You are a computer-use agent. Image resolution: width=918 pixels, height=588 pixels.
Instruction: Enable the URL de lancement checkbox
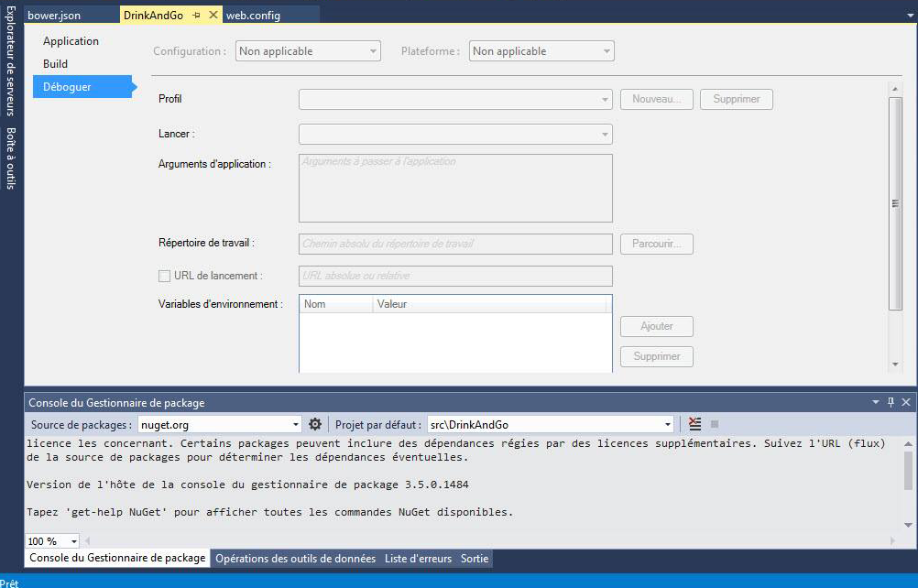click(x=165, y=276)
